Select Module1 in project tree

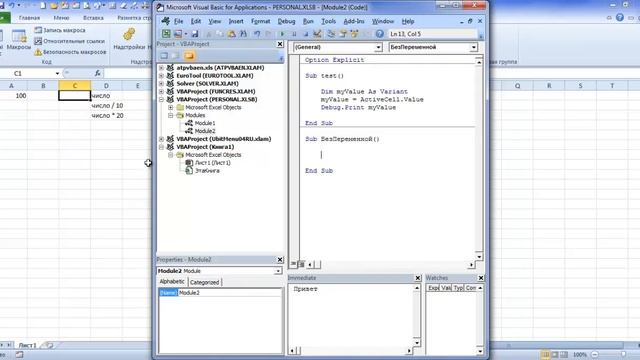click(x=205, y=123)
